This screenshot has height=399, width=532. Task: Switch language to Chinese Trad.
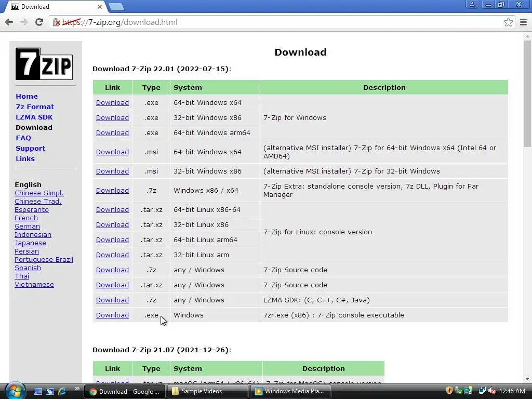pos(38,201)
